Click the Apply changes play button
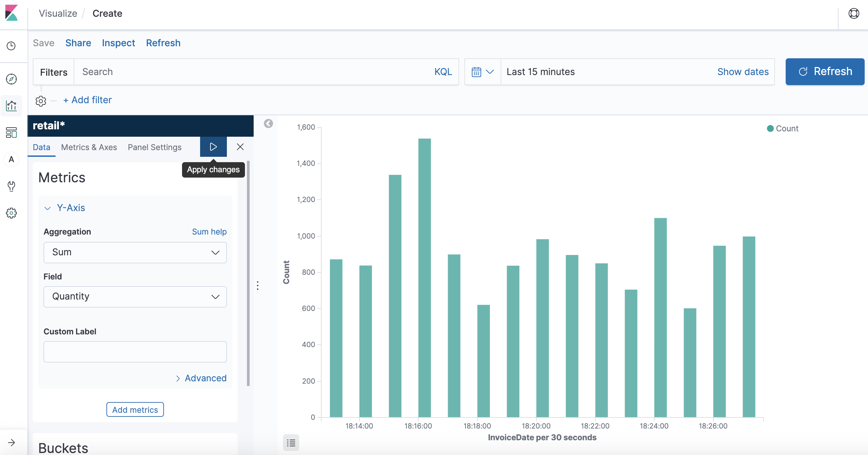868x455 pixels. point(213,147)
